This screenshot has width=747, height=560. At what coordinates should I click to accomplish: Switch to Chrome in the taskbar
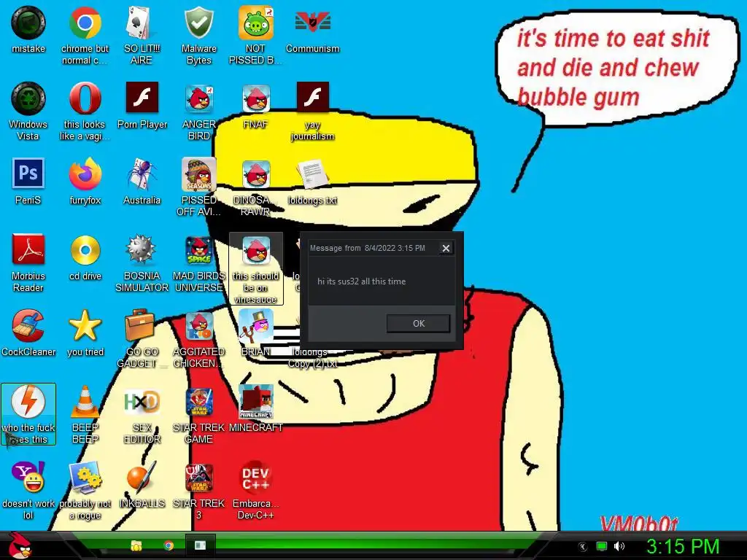tap(169, 545)
